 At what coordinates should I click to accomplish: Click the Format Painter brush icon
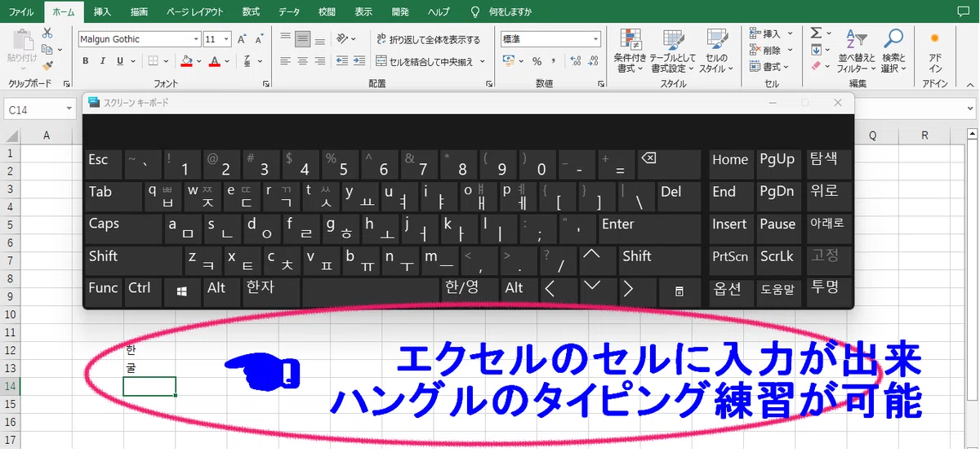coord(47,65)
